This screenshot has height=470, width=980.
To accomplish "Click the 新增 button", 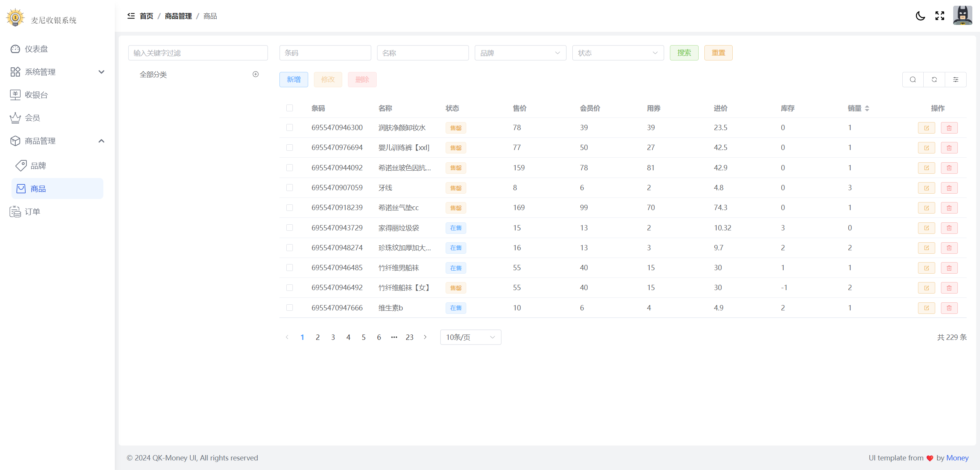I will click(294, 80).
